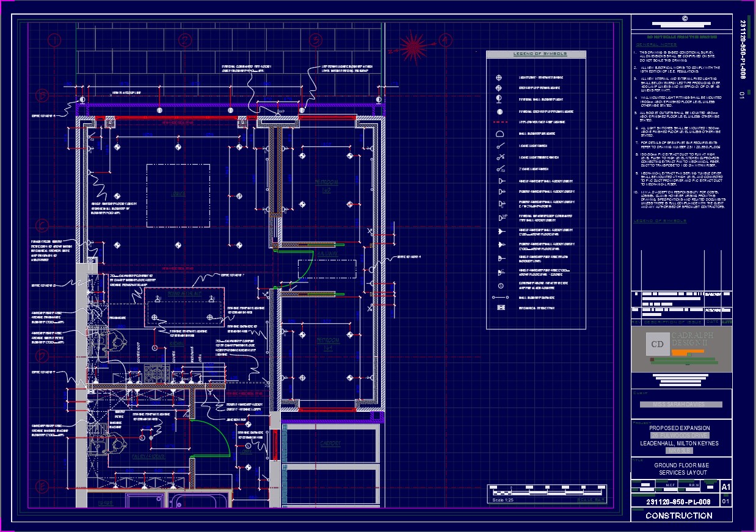The height and width of the screenshot is (532, 756).
Task: Select the crossed-box symbol at legend bottom
Action: coord(501,307)
